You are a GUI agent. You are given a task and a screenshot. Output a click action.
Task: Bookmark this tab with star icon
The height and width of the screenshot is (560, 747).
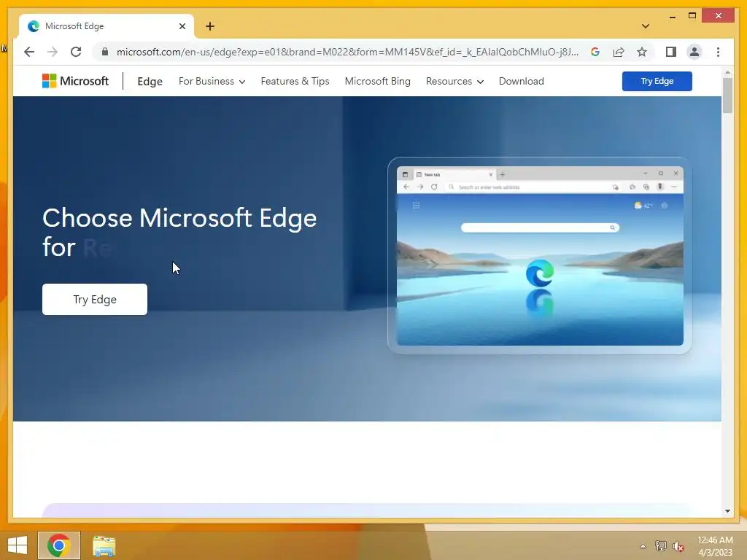coord(642,52)
